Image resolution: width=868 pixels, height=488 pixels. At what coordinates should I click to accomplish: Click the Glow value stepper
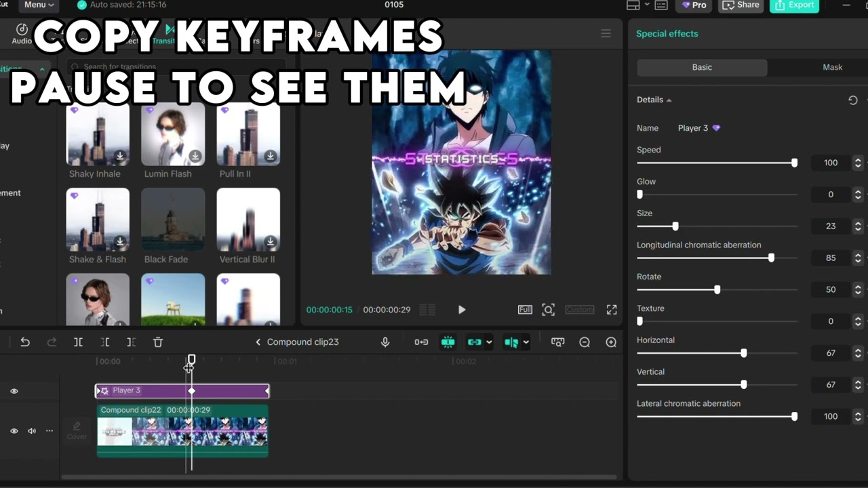(858, 195)
